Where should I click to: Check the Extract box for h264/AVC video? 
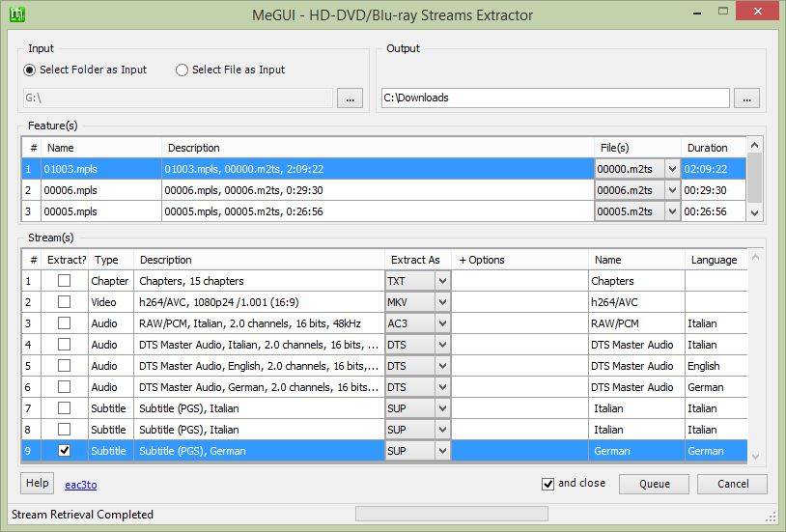coord(64,302)
